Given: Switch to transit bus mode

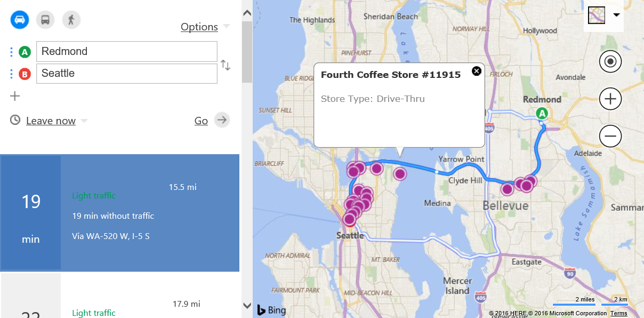Looking at the screenshot, I should [x=45, y=20].
